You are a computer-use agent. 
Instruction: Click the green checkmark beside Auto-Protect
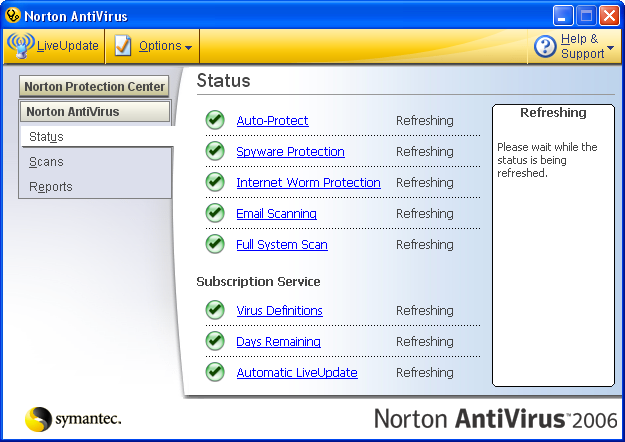[x=215, y=121]
